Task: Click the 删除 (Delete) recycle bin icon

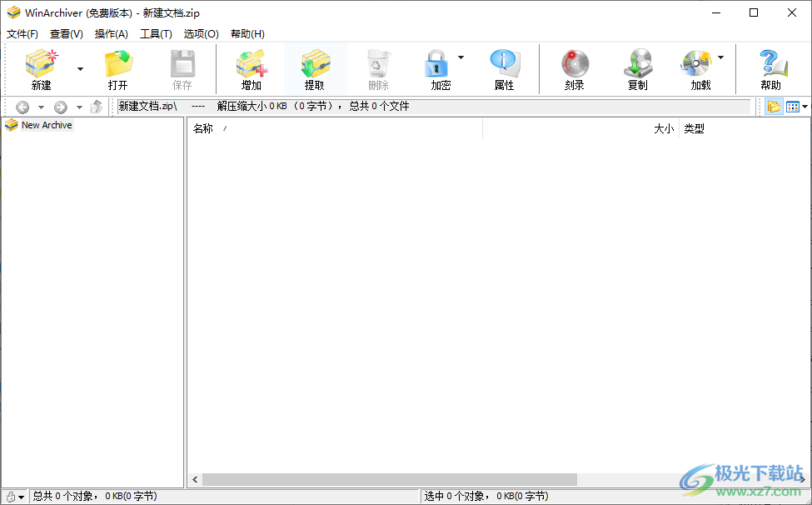Action: (x=379, y=63)
